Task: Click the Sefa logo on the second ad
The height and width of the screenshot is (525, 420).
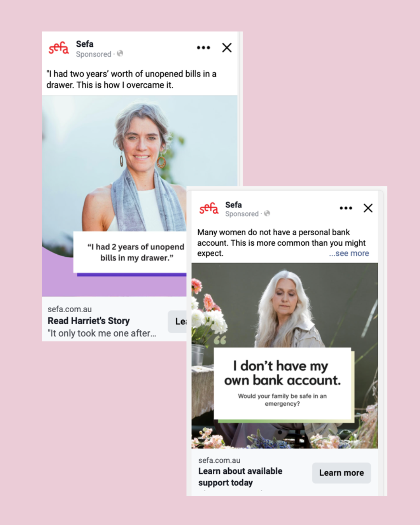Action: tap(209, 208)
